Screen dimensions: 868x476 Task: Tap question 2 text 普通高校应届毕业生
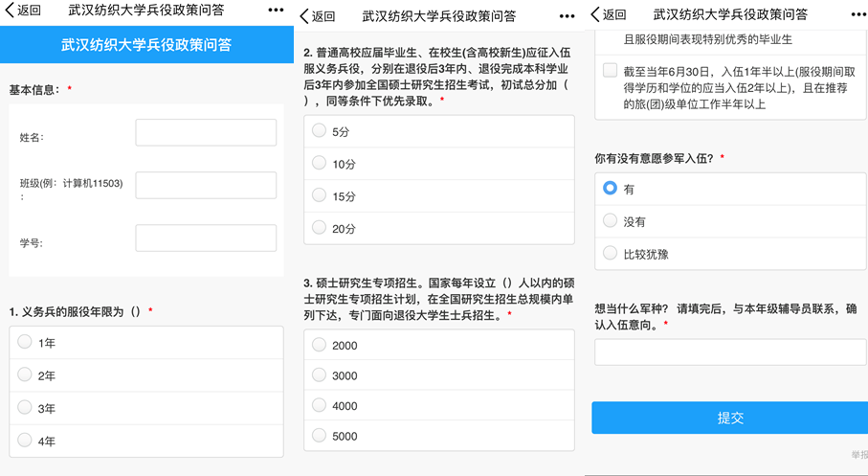pyautogui.click(x=438, y=77)
